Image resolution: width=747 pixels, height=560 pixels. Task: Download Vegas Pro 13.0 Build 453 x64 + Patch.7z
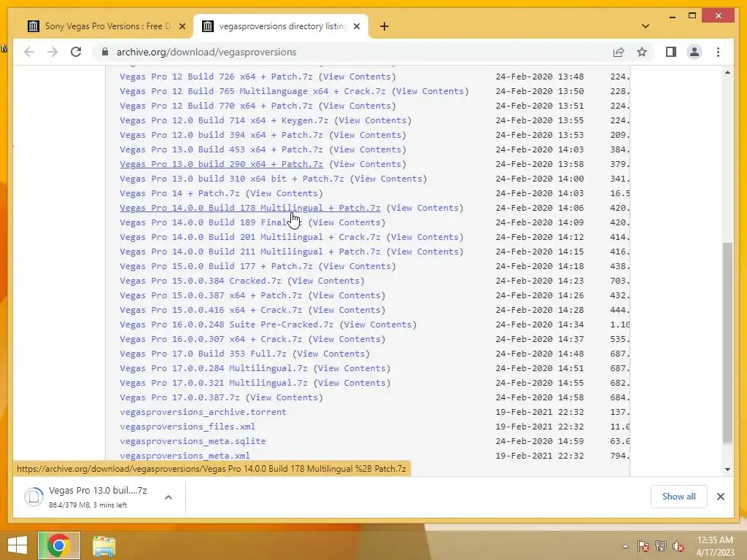222,149
